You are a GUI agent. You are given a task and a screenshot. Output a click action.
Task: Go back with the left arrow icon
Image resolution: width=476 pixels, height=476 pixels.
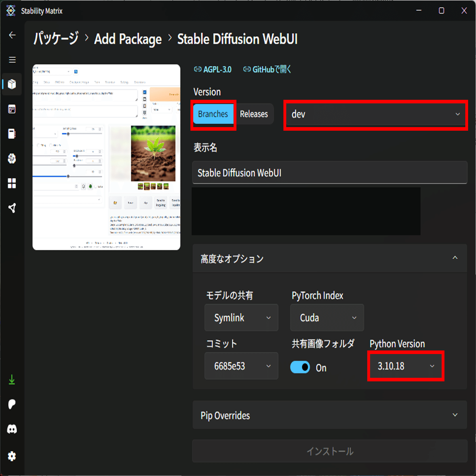click(12, 35)
